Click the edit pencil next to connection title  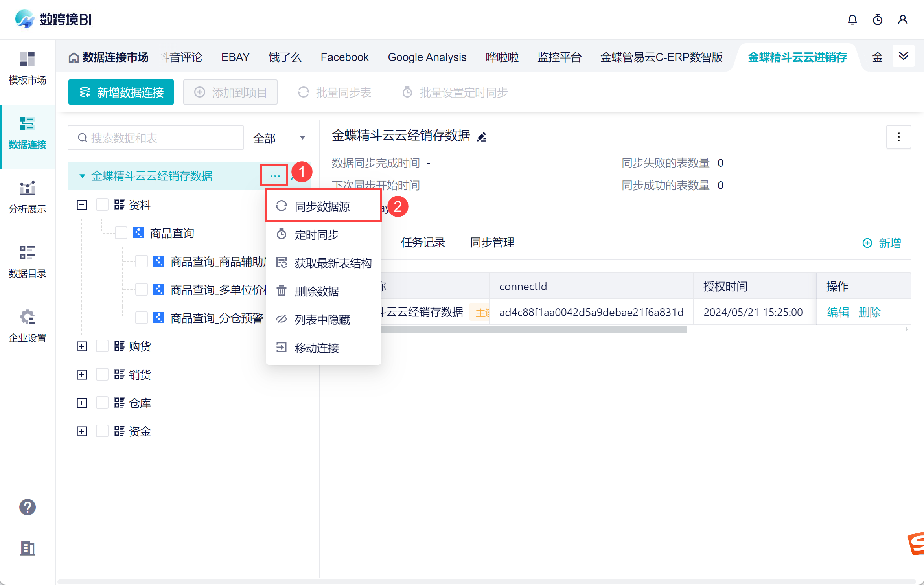pos(481,136)
